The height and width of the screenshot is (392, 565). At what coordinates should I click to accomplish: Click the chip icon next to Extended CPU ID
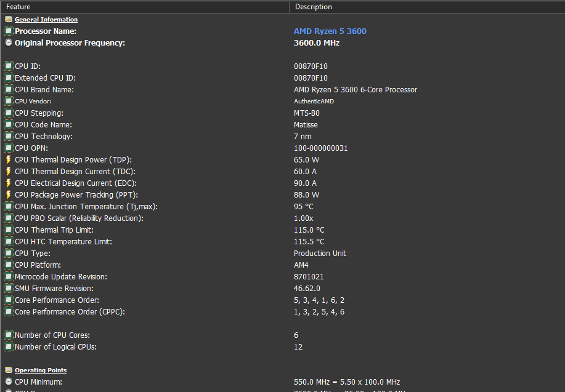[9, 78]
